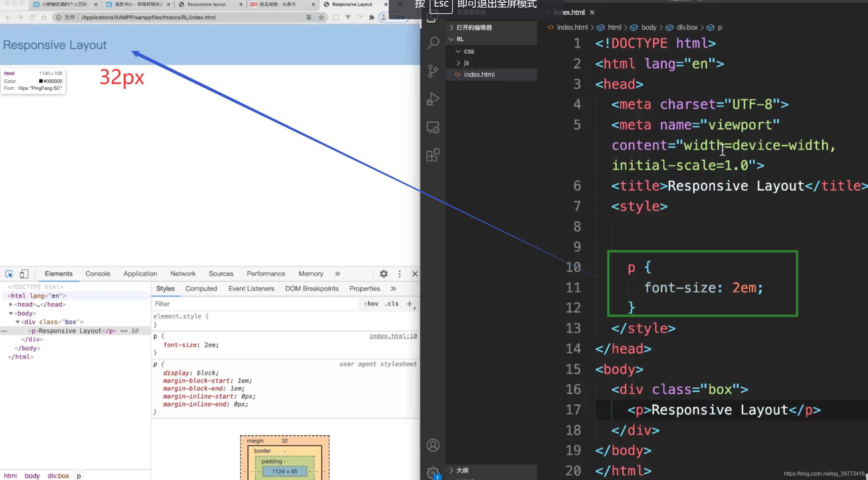Click body in VS Code breadcrumb

649,27
